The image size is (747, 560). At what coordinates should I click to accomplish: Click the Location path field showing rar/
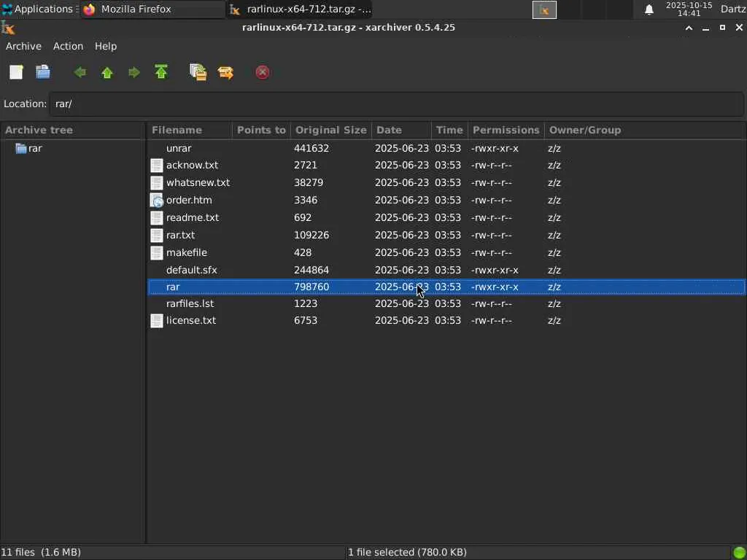[x=396, y=104]
